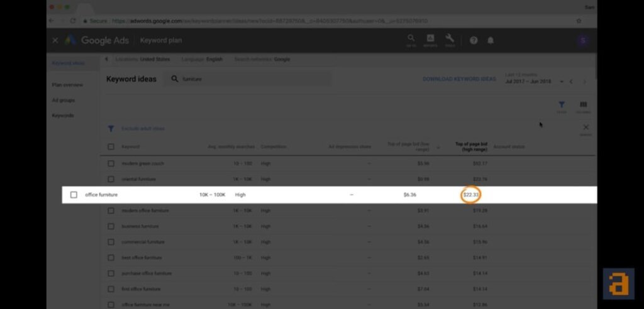Viewport: 644px width, 309px height.
Task: Click the Secure lock icon in the address bar
Action: [85, 21]
